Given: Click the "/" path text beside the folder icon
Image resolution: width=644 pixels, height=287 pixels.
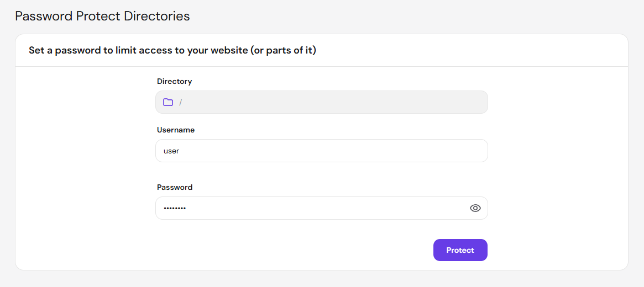Looking at the screenshot, I should click(180, 103).
